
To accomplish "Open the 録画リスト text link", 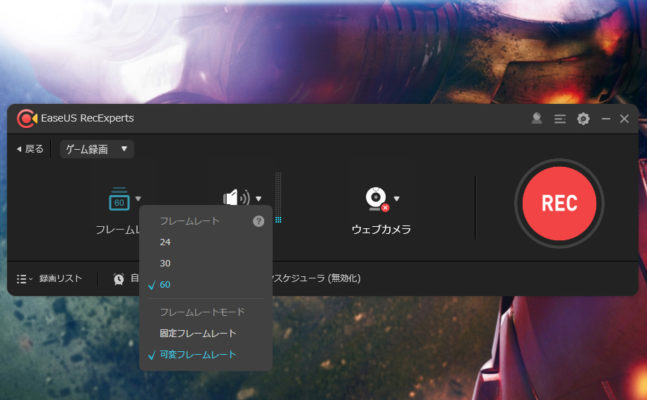I will (x=60, y=279).
